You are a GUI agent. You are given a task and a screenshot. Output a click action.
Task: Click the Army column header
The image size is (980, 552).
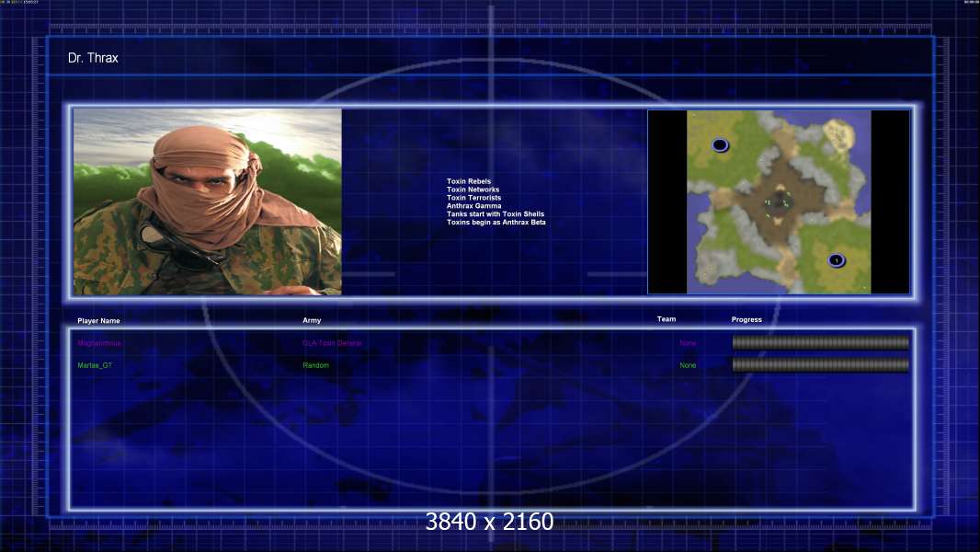tap(312, 320)
